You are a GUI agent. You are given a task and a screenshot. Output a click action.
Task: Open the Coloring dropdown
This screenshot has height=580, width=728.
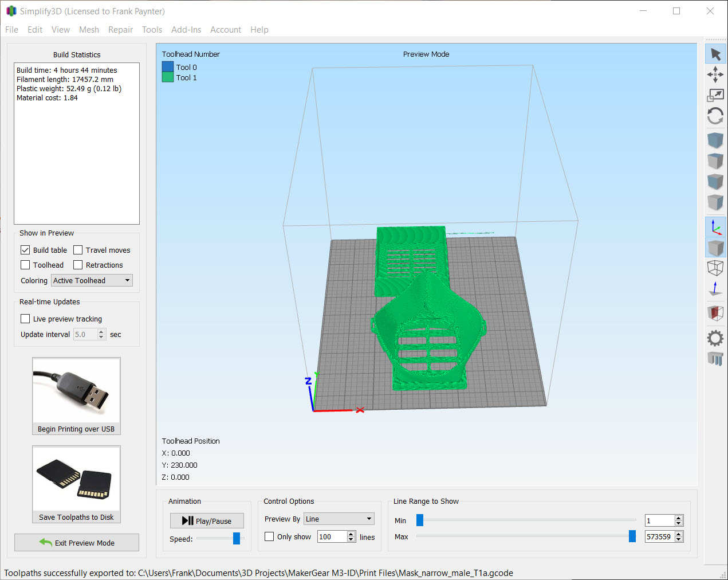92,280
